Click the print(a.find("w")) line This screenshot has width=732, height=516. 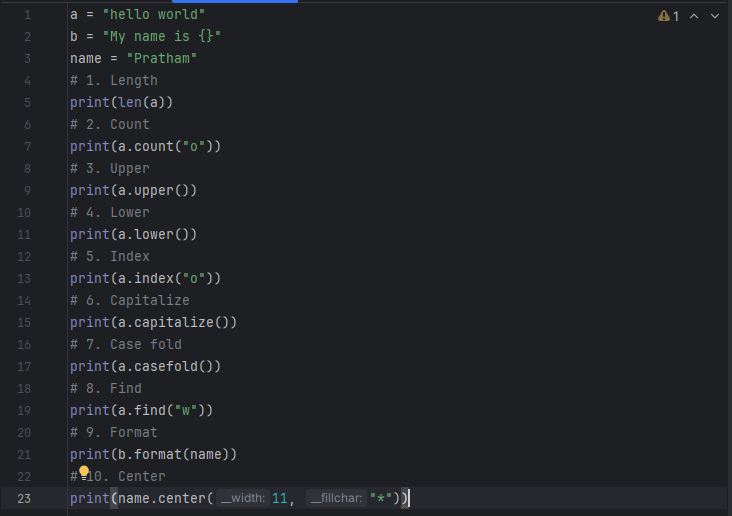click(x=141, y=410)
